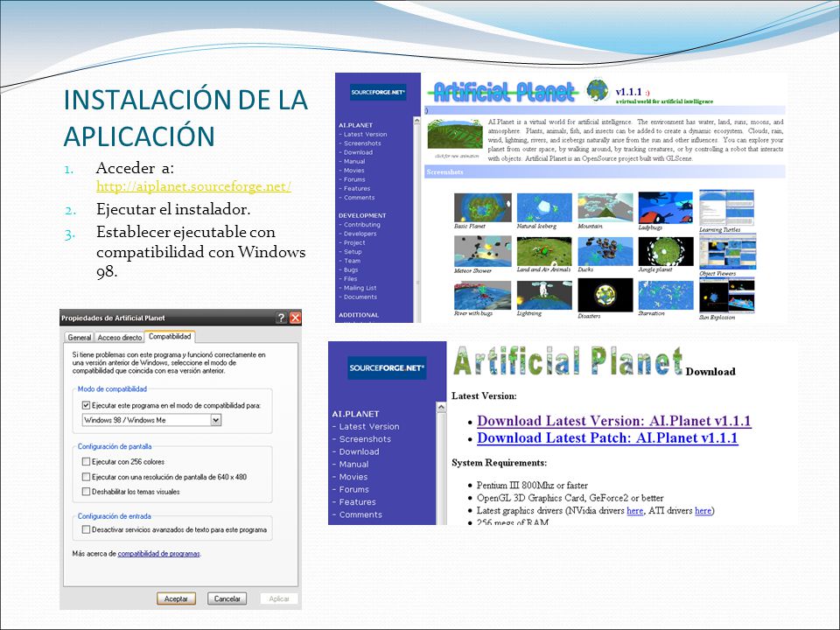Open ATI drivers here link

coord(703,510)
